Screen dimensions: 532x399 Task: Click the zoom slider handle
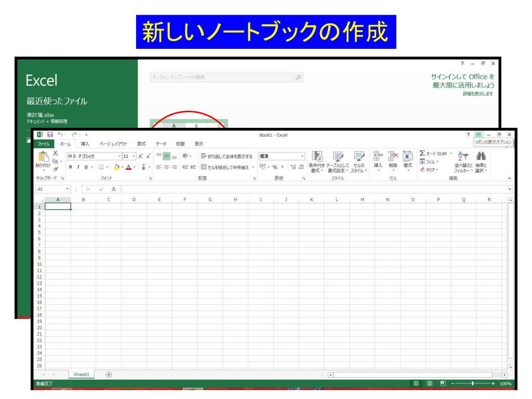[x=472, y=383]
